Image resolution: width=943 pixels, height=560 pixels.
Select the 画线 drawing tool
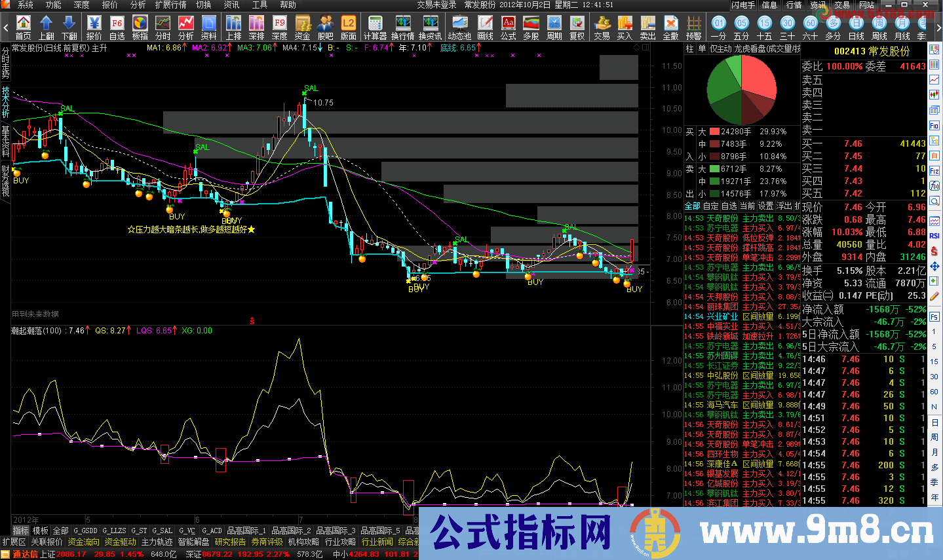[485, 28]
